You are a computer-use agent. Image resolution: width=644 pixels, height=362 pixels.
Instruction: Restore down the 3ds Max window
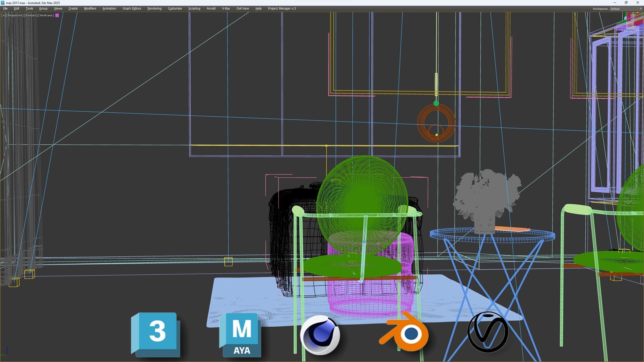(626, 3)
